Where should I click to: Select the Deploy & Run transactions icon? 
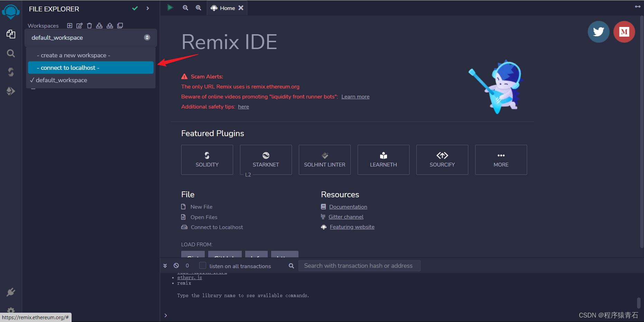coord(11,91)
